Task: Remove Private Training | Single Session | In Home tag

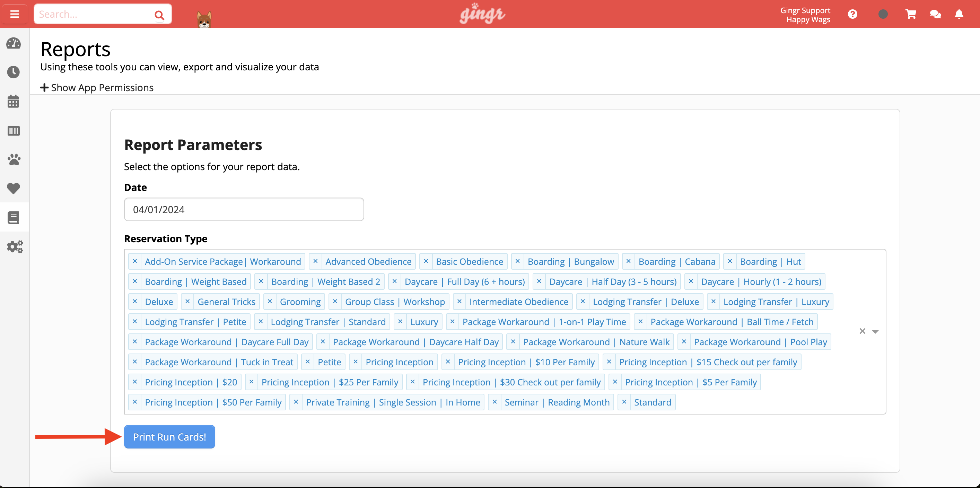Action: tap(296, 402)
